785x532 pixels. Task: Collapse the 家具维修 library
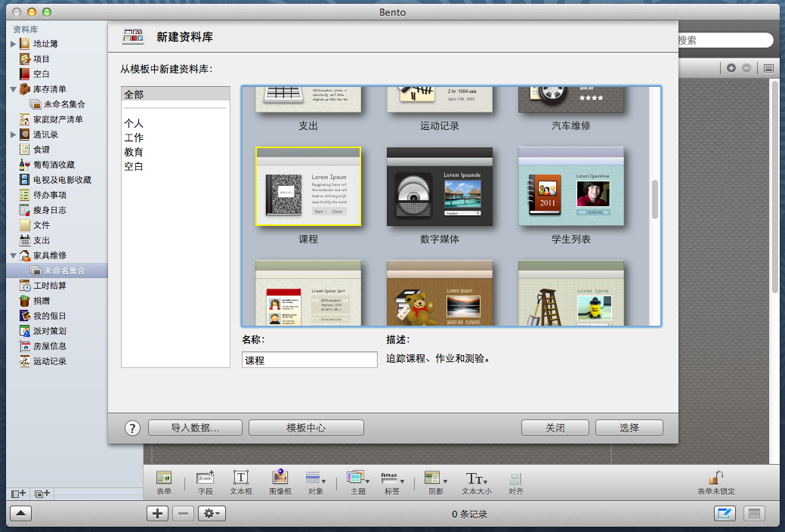pos(14,255)
